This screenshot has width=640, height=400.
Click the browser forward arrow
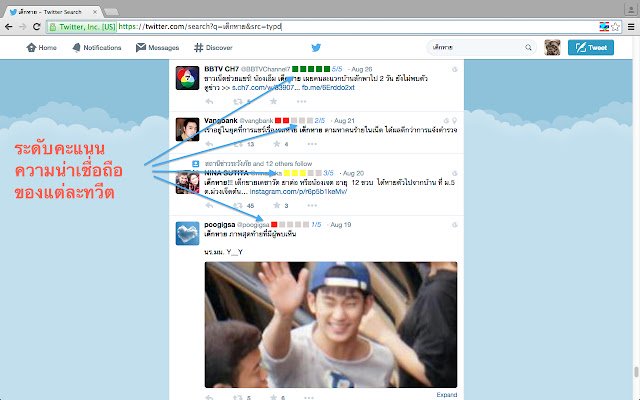point(23,27)
